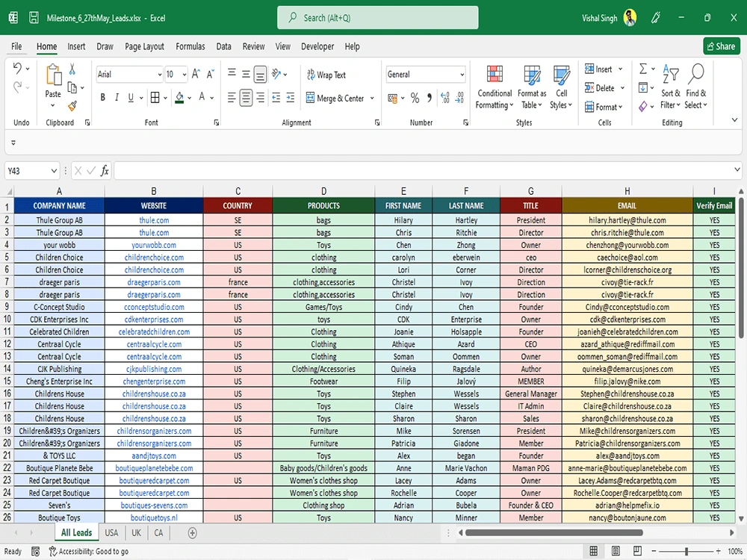Click the Orientation text angle icon
Viewport: 747px width, 560px height.
click(276, 74)
